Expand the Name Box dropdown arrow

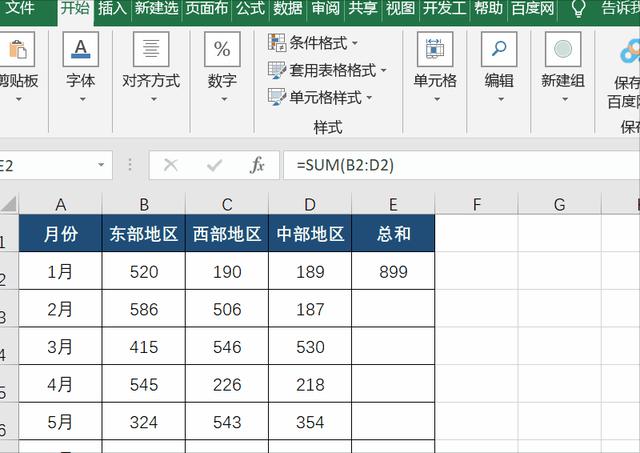[101, 165]
